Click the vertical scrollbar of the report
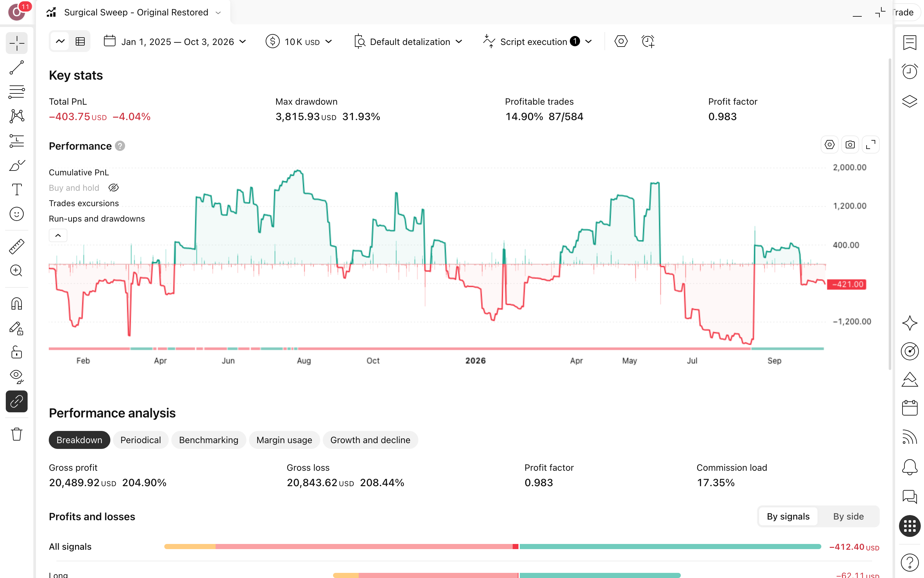This screenshot has height=578, width=924. (890, 214)
